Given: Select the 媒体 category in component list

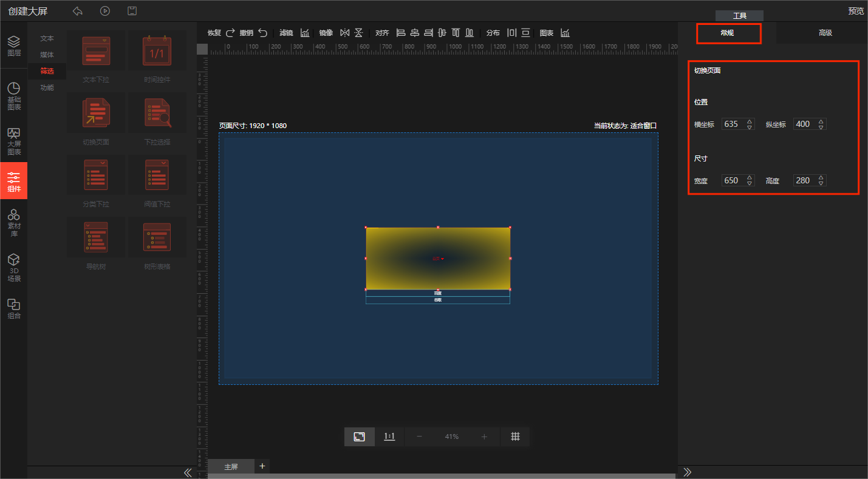Looking at the screenshot, I should point(47,55).
